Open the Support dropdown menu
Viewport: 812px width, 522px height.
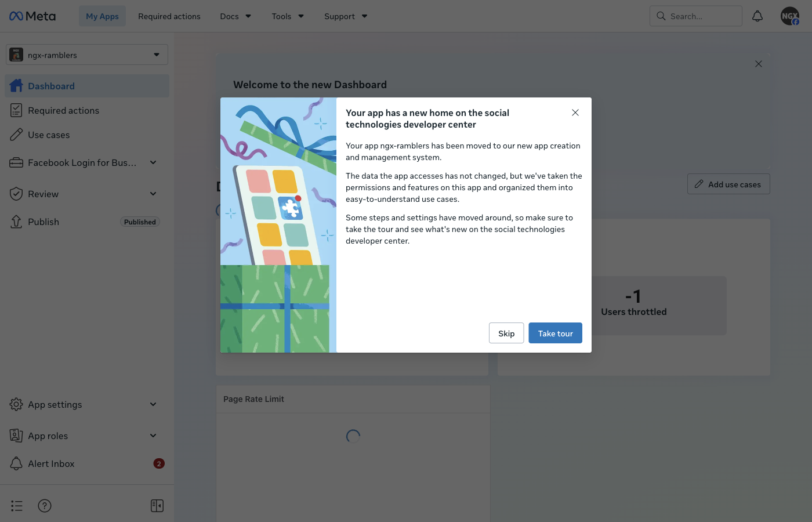(346, 16)
